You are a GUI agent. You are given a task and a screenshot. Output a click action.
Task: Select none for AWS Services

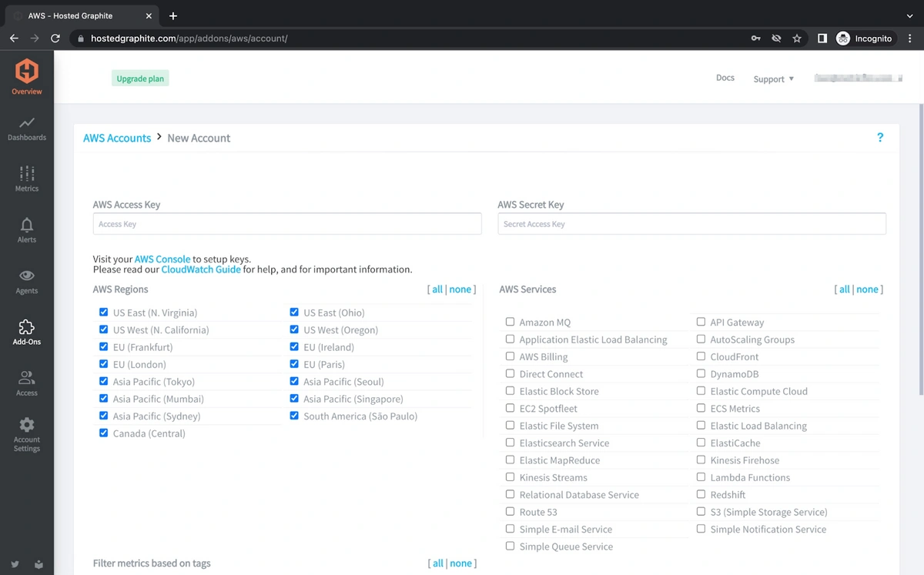[867, 289]
